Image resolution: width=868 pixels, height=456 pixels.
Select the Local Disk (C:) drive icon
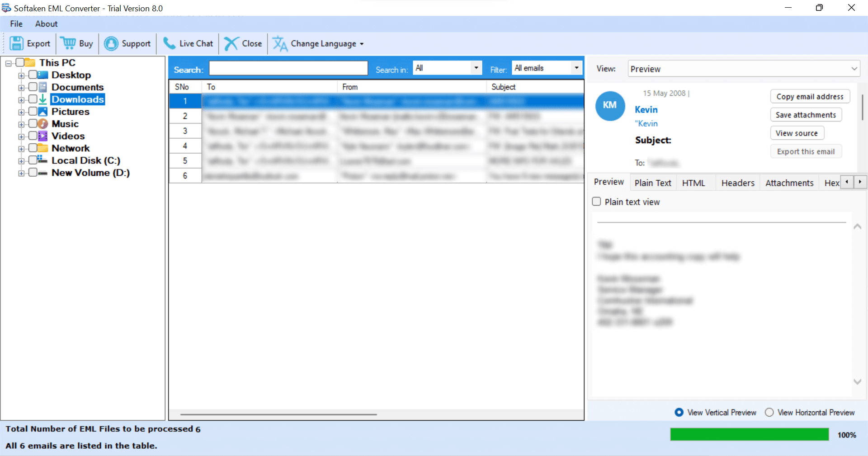tap(43, 160)
